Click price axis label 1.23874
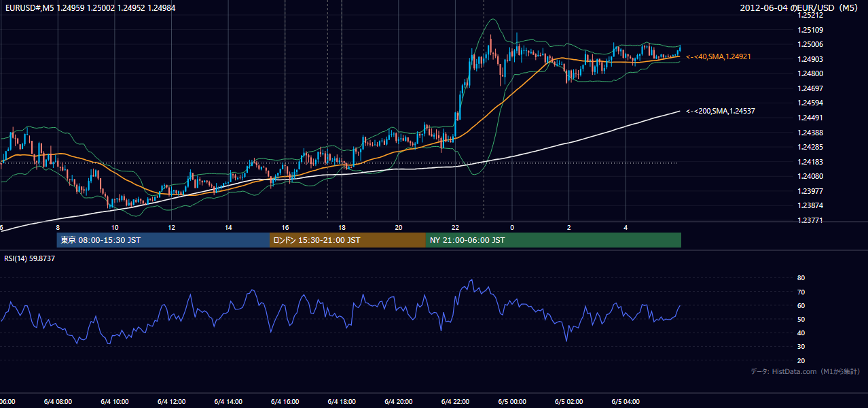 click(x=810, y=205)
